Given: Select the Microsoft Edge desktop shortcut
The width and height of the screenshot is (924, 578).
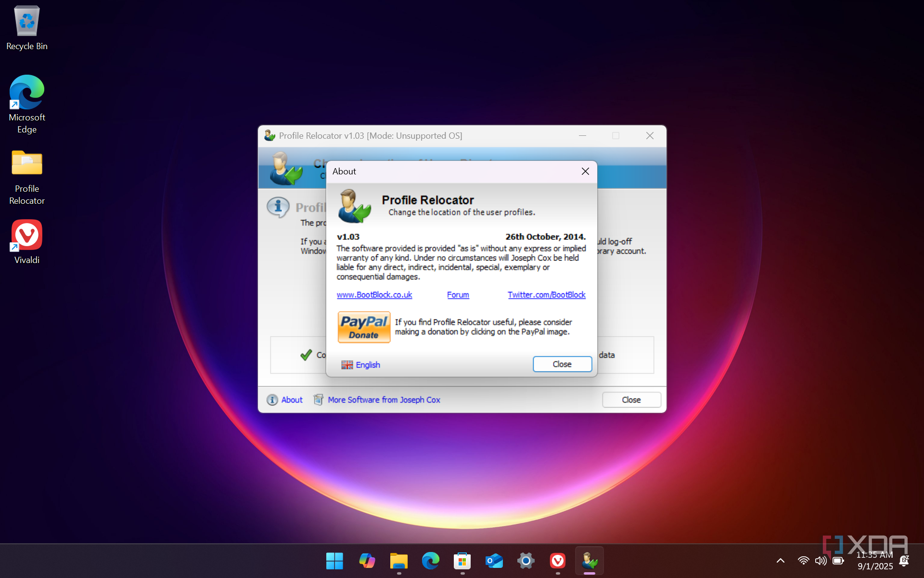Looking at the screenshot, I should click(27, 104).
